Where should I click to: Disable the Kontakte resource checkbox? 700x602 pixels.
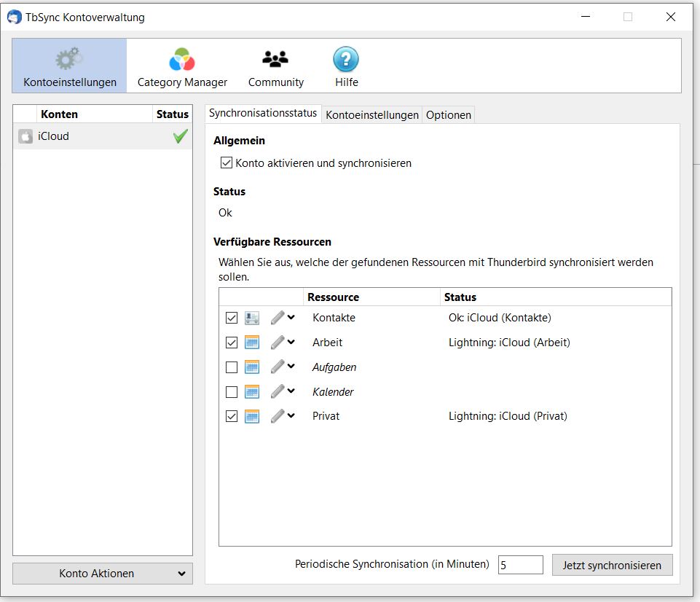coord(232,318)
